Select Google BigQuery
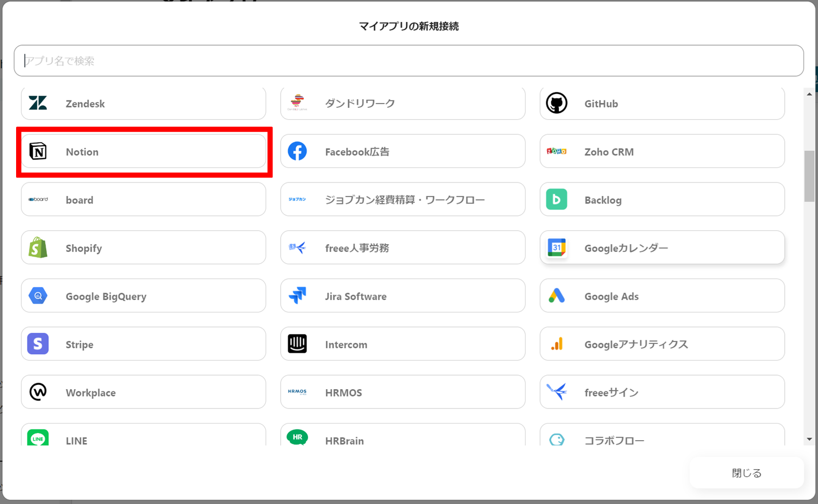Image resolution: width=818 pixels, height=504 pixels. pyautogui.click(x=143, y=296)
